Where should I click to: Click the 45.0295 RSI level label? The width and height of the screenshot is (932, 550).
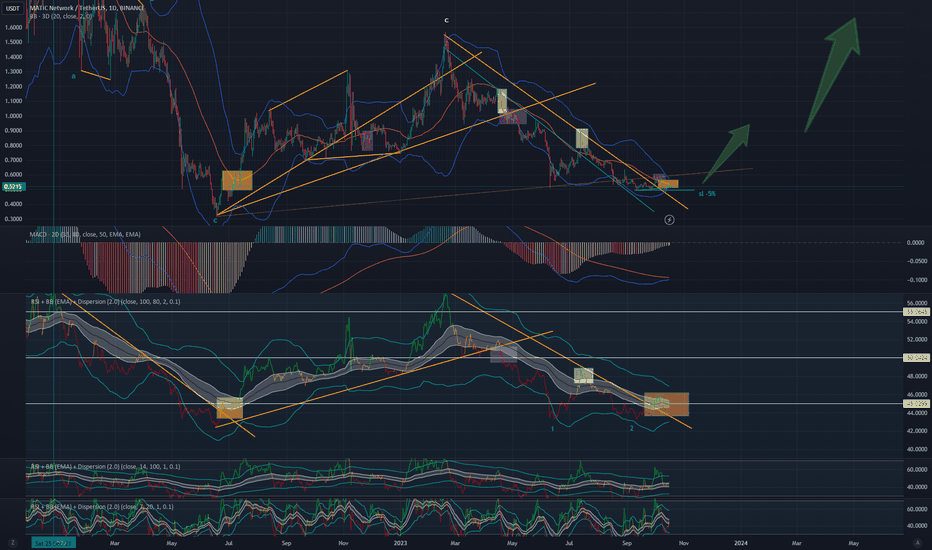tap(916, 404)
